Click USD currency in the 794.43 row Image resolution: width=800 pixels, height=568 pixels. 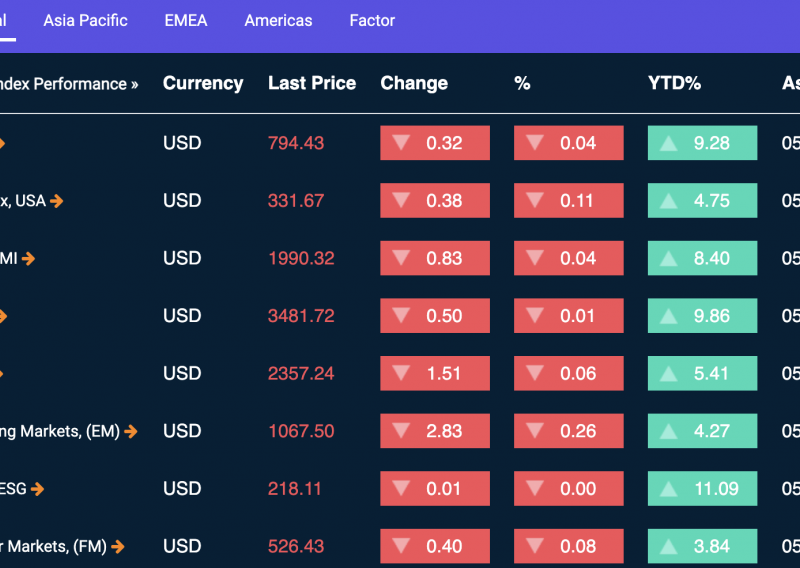(182, 143)
